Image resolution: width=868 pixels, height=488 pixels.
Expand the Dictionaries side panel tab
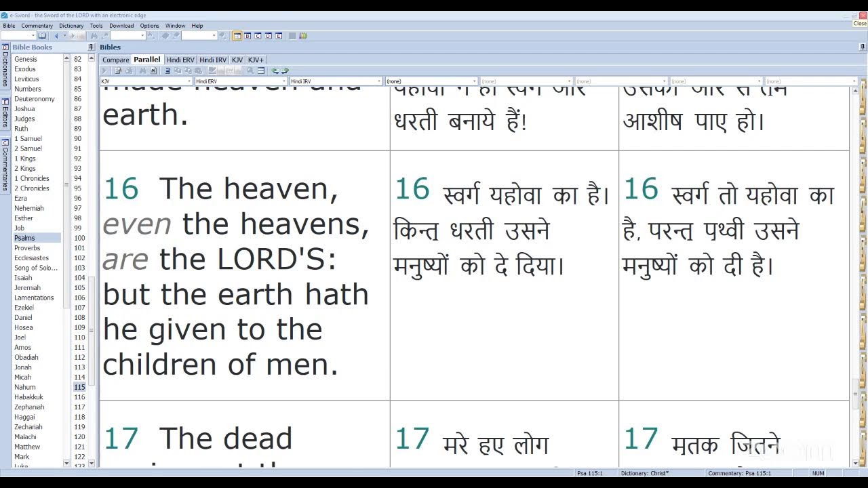click(5, 65)
